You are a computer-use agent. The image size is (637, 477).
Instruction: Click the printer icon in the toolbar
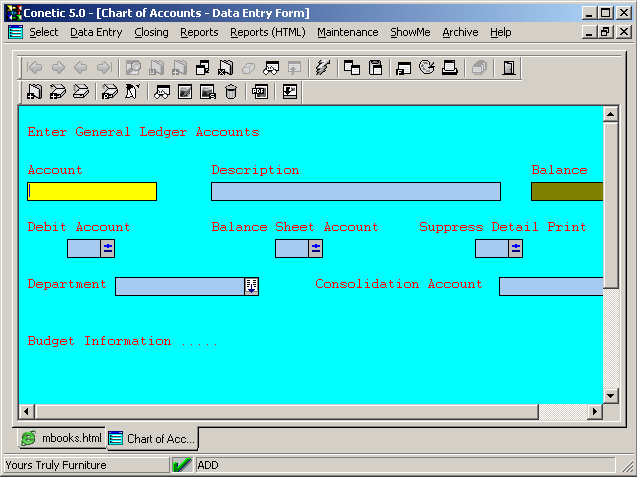450,68
